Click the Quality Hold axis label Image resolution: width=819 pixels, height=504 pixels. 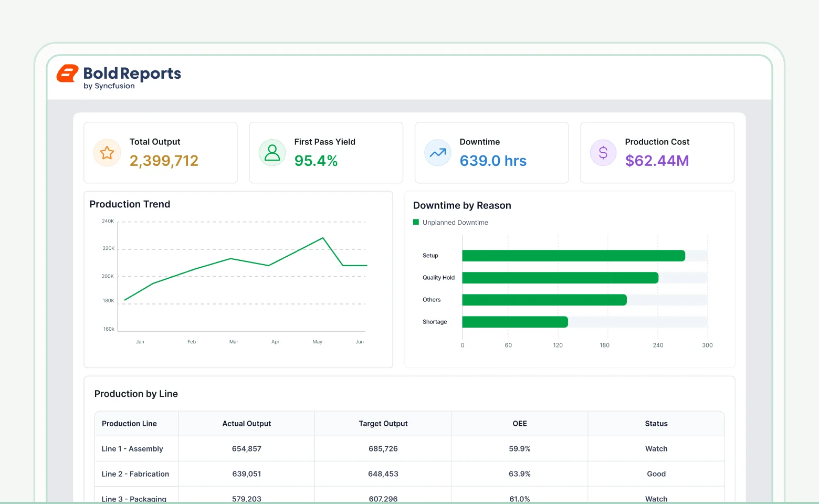click(439, 278)
